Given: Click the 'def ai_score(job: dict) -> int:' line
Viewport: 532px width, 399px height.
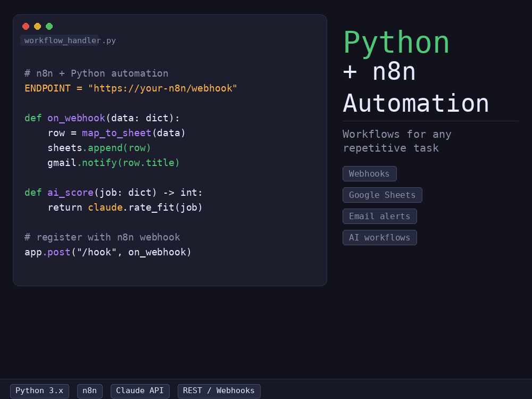Looking at the screenshot, I should [x=113, y=193].
